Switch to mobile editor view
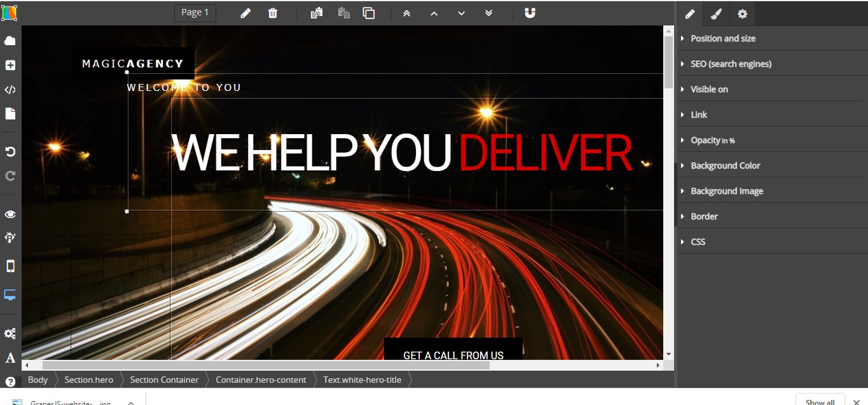868x405 pixels. 10,266
